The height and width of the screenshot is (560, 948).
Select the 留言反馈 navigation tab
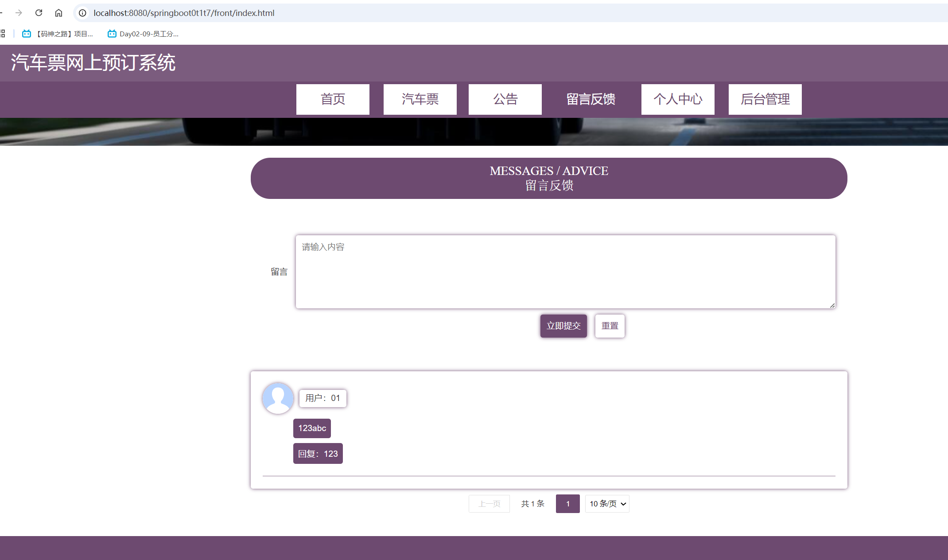click(591, 99)
